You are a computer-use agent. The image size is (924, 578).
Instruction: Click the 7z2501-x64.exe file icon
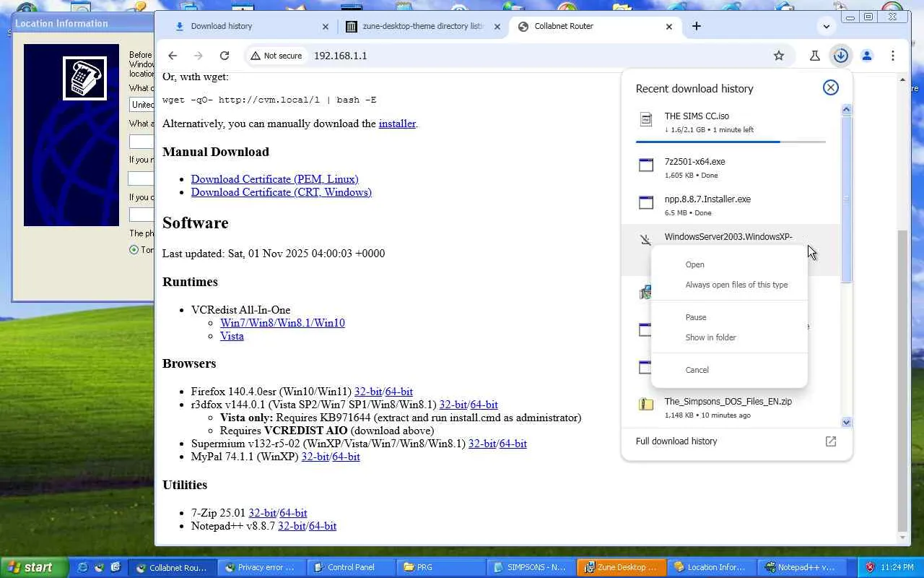pyautogui.click(x=646, y=165)
